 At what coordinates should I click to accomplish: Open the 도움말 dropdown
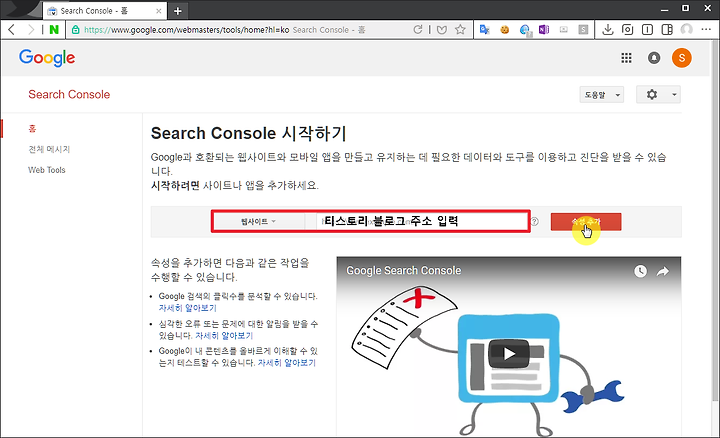(602, 95)
